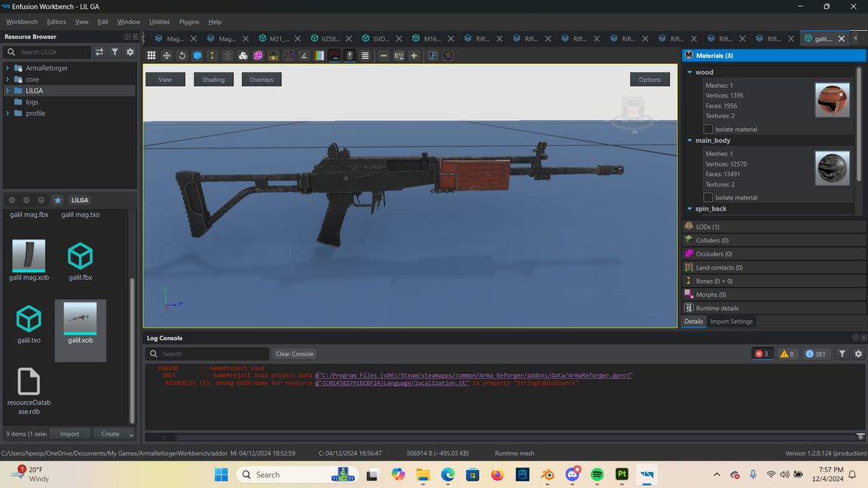Switch to the Import Settings tab
The image size is (868, 488).
pyautogui.click(x=731, y=322)
